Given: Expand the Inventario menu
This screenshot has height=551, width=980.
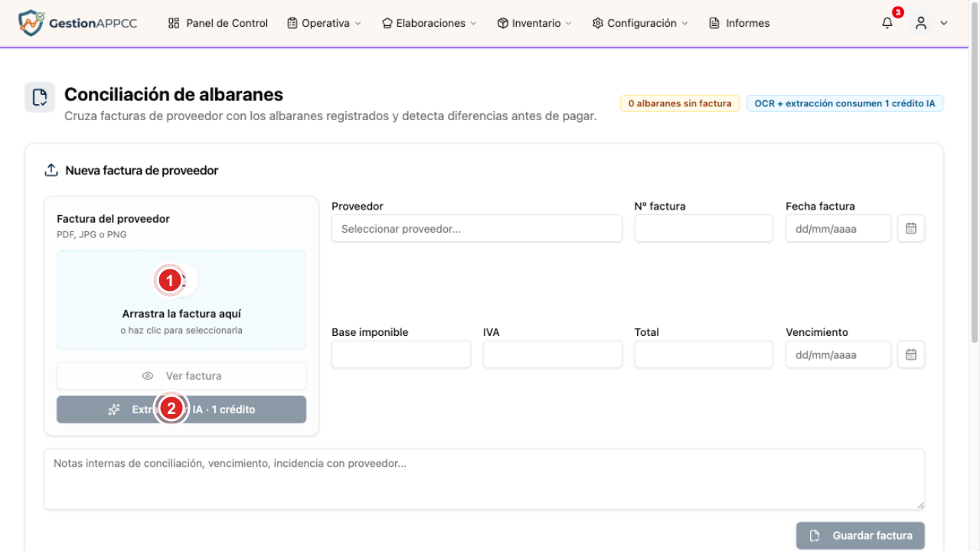Looking at the screenshot, I should (534, 23).
